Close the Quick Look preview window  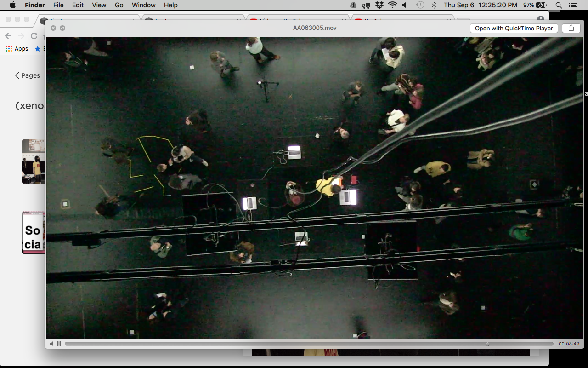53,28
